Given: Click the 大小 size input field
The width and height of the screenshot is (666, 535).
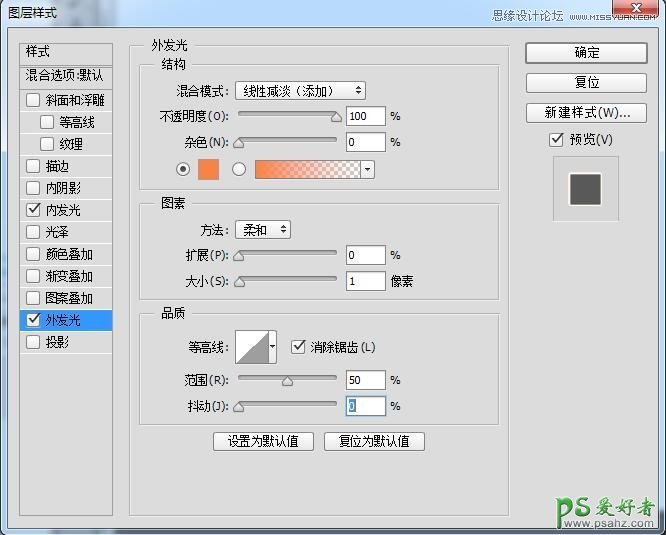Looking at the screenshot, I should 366,282.
